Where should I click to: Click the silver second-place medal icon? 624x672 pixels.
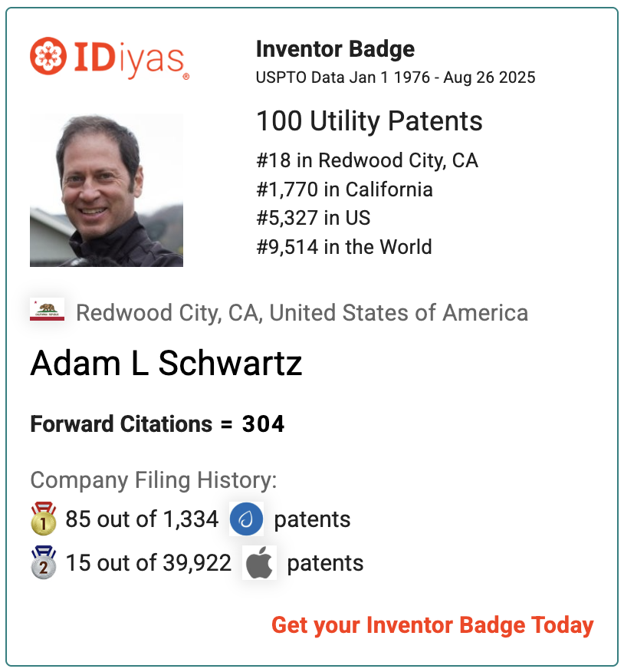point(44,562)
